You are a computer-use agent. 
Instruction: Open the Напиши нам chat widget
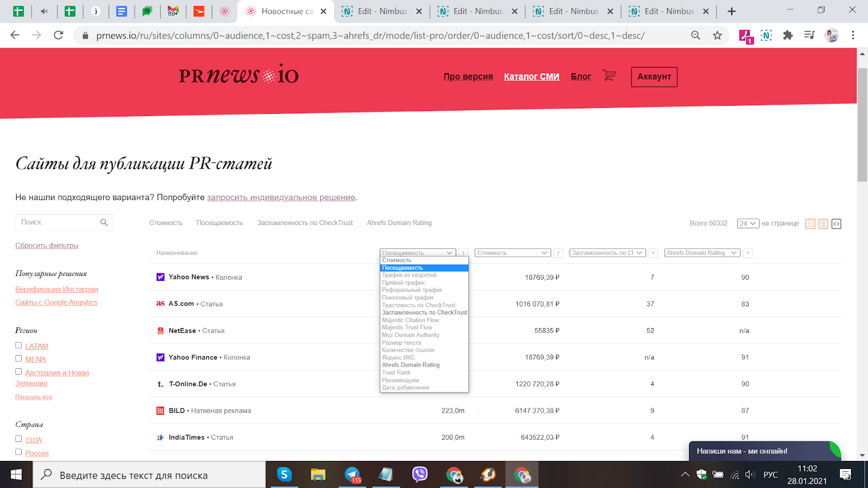click(765, 451)
